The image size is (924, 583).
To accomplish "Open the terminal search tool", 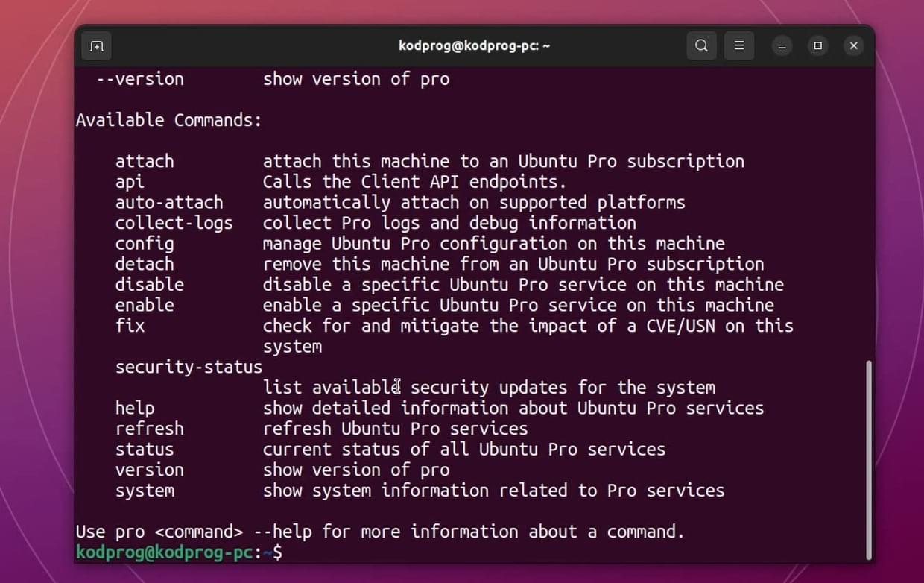I will pyautogui.click(x=701, y=46).
